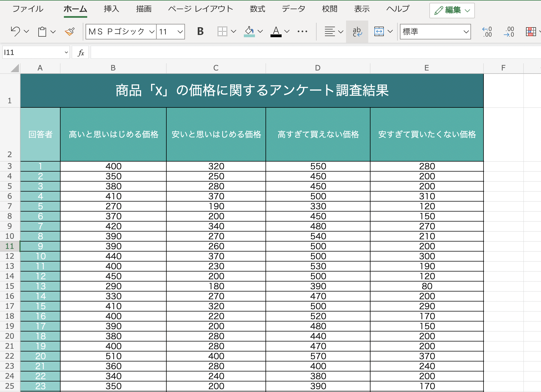Click the 編集 mode button
This screenshot has width=541, height=392.
pyautogui.click(x=452, y=11)
